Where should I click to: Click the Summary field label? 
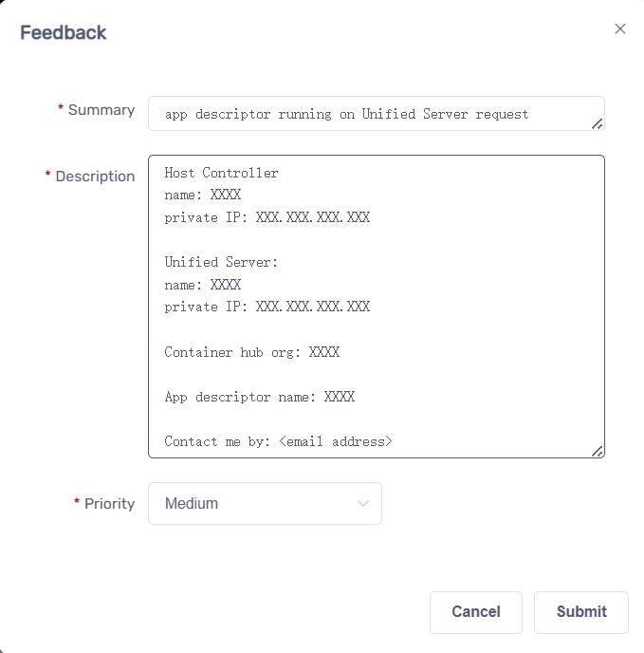pyautogui.click(x=101, y=110)
